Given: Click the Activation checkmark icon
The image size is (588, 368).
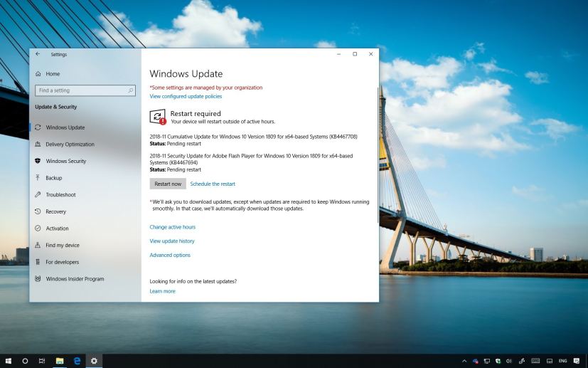Looking at the screenshot, I should pyautogui.click(x=38, y=228).
